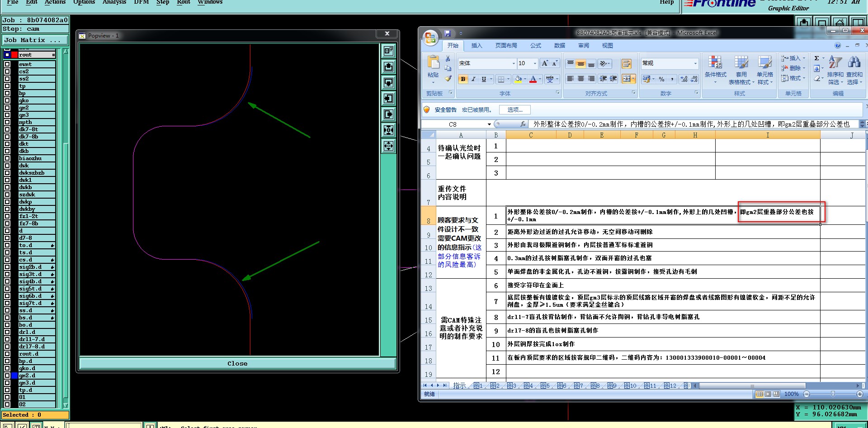Click the zoom in arrows icon in Popview
This screenshot has width=868, height=428.
click(x=388, y=130)
